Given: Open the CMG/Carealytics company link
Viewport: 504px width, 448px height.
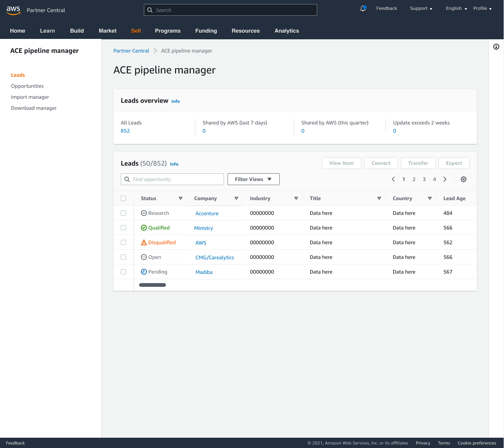Looking at the screenshot, I should [215, 257].
